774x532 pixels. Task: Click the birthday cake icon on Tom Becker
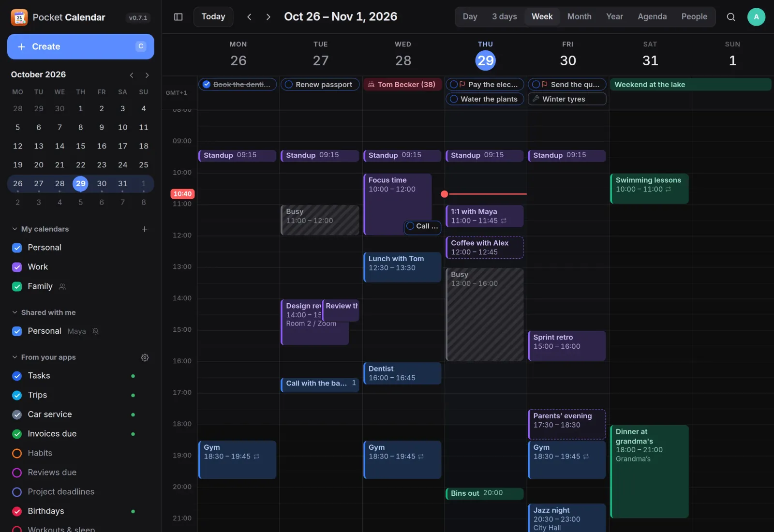[371, 85]
